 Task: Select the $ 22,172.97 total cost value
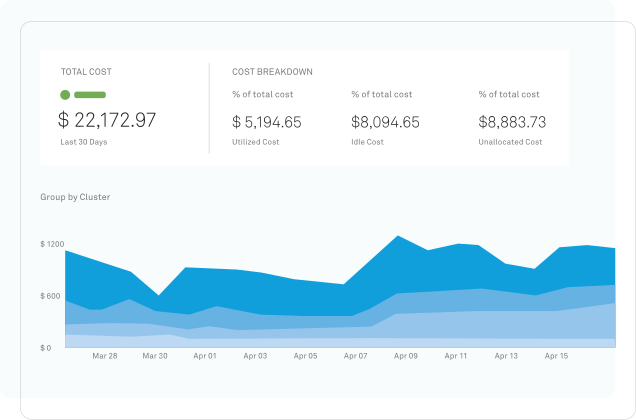pyautogui.click(x=107, y=120)
